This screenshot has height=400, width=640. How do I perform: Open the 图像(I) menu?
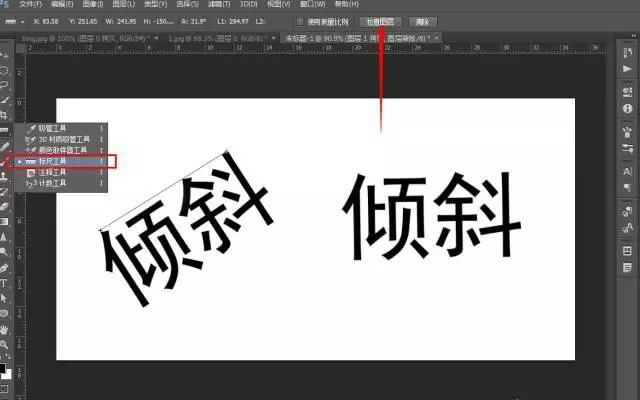pos(93,4)
